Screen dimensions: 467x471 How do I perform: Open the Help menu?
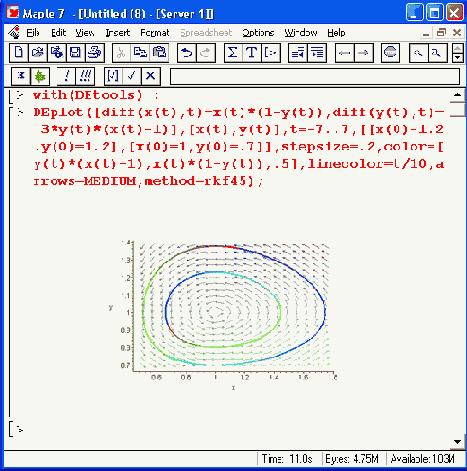pos(336,33)
